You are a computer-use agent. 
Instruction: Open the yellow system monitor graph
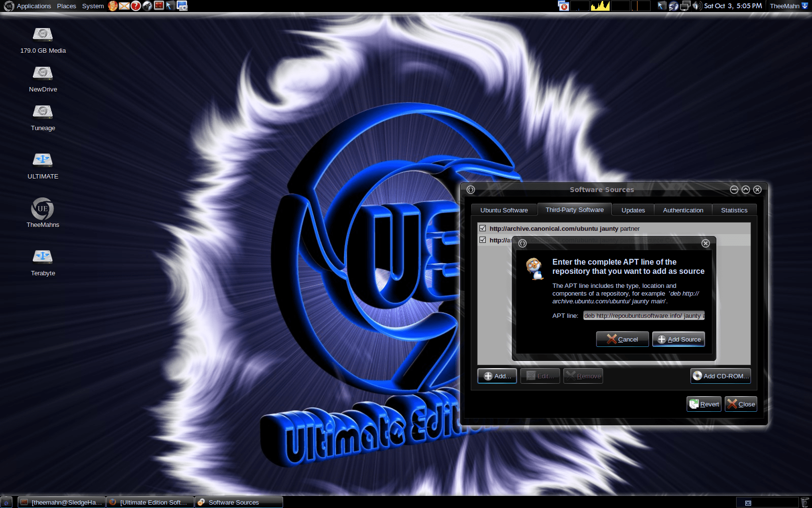600,6
